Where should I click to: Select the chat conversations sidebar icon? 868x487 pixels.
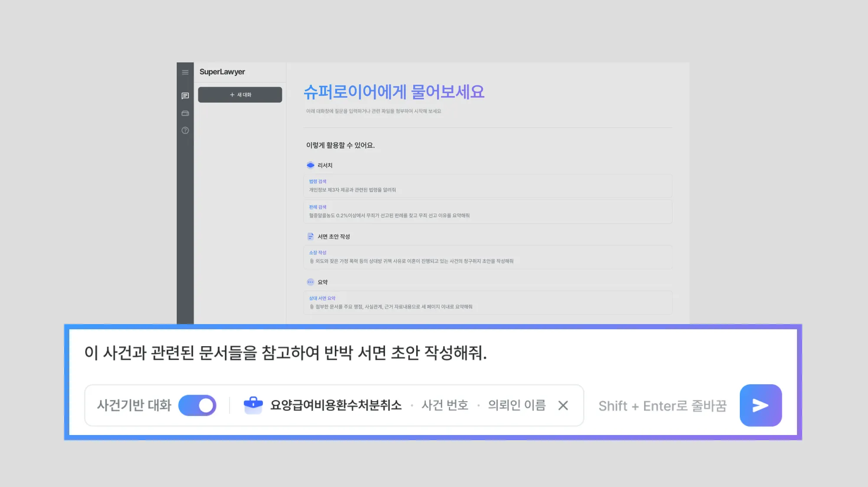coord(185,96)
